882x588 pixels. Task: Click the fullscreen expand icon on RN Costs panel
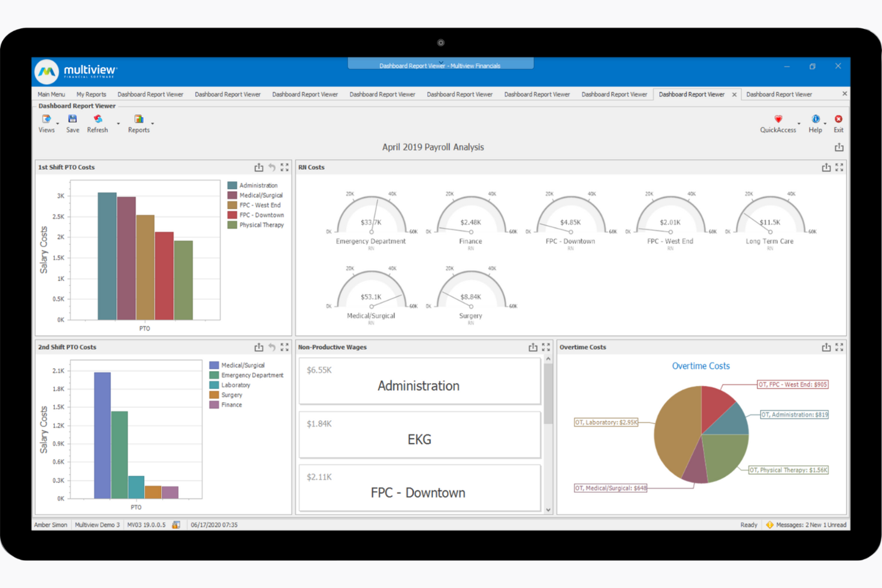(x=840, y=167)
